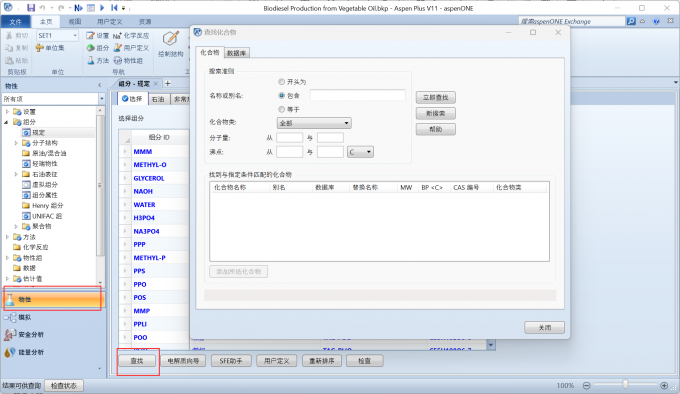Select the 规定 tree item

click(38, 133)
